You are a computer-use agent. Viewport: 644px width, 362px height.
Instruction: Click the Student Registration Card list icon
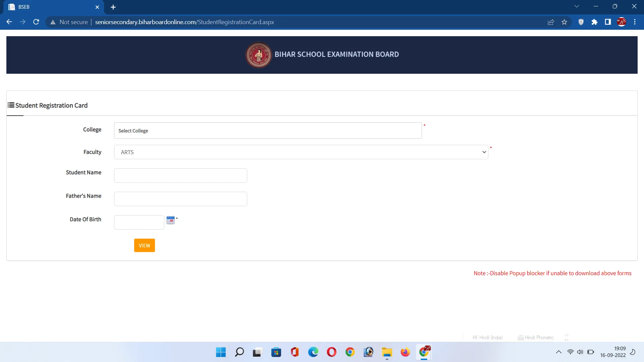[x=11, y=105]
